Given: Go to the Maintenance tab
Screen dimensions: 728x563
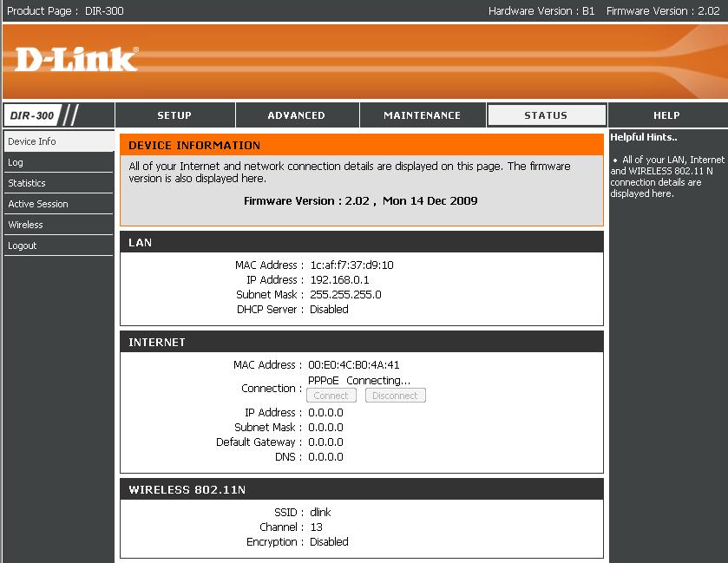Looking at the screenshot, I should coord(422,115).
